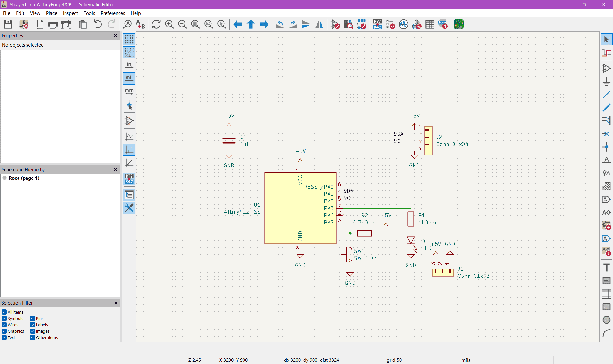613x364 pixels.
Task: Close the Selection Filter panel
Action: [116, 303]
